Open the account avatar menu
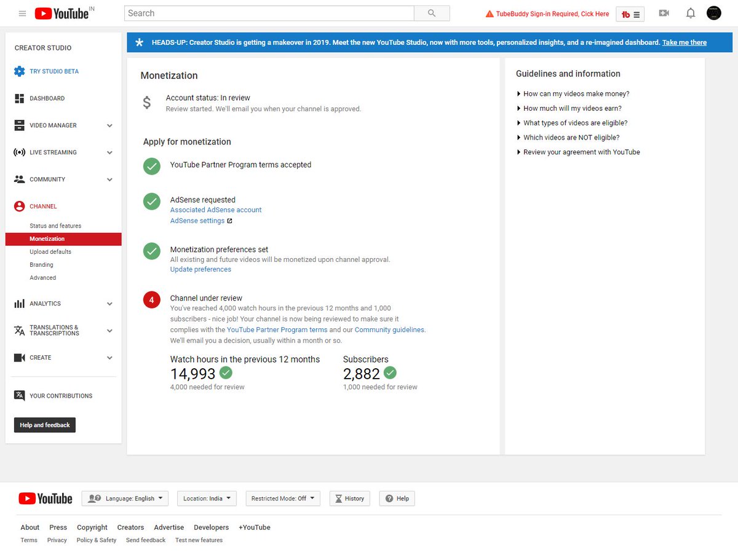This screenshot has height=560, width=738. pos(713,13)
